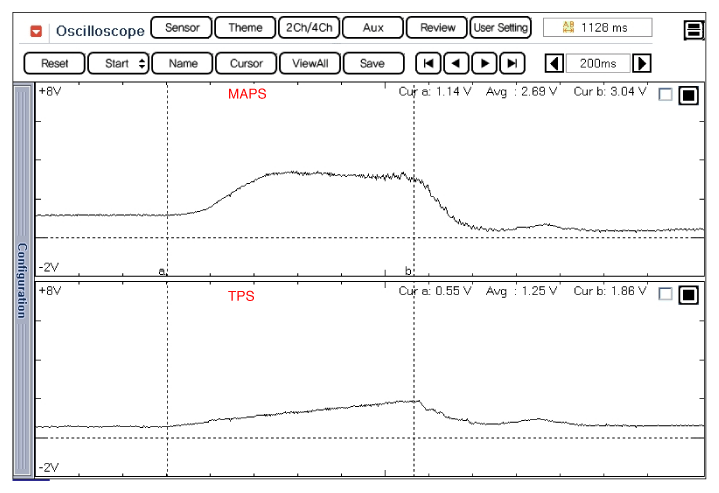Save the waveform
Viewport: 719px width, 493px height.
pos(373,63)
